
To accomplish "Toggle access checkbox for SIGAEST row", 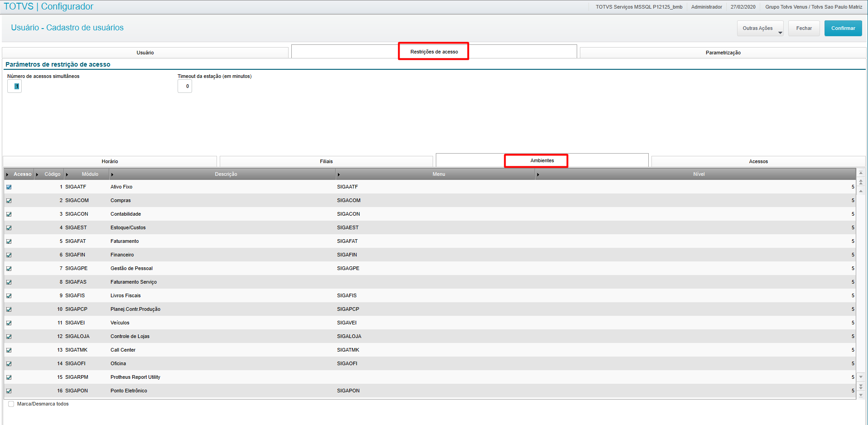I will tap(9, 228).
